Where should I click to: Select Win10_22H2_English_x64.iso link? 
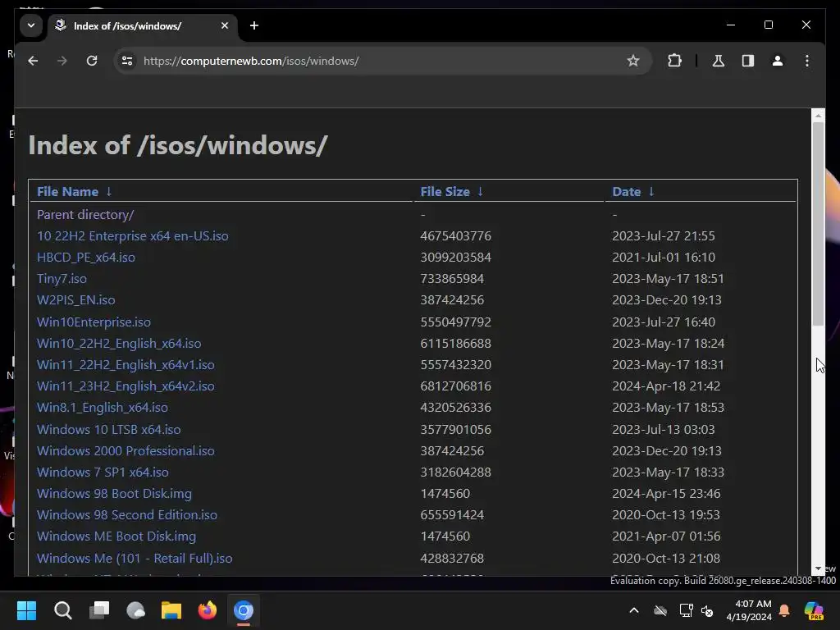tap(119, 344)
